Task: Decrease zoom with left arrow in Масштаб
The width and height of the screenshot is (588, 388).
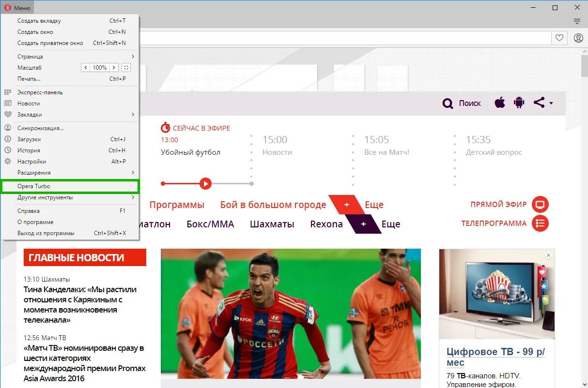Action: pyautogui.click(x=86, y=68)
